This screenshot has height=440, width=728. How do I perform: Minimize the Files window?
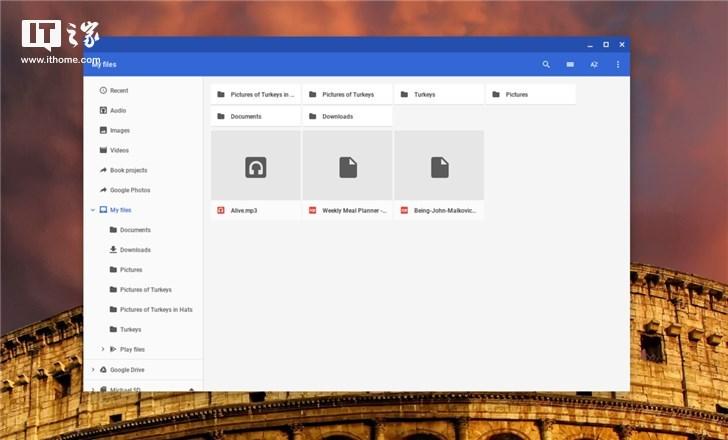pos(590,45)
